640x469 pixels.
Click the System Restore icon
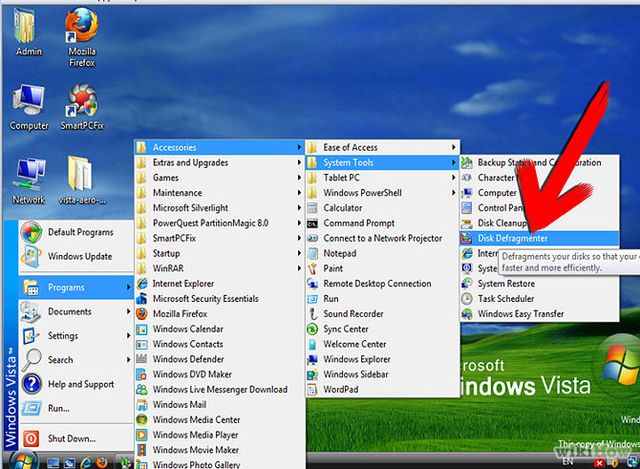[x=467, y=284]
